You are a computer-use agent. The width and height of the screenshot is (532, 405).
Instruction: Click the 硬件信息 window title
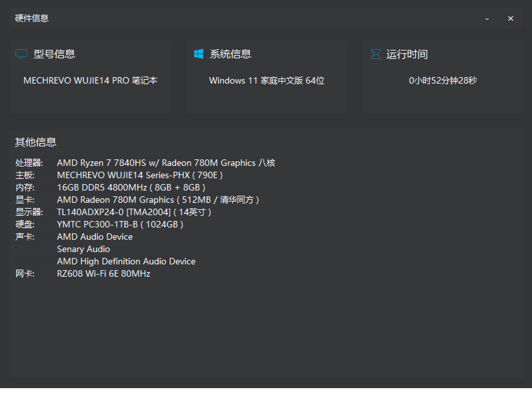point(32,18)
